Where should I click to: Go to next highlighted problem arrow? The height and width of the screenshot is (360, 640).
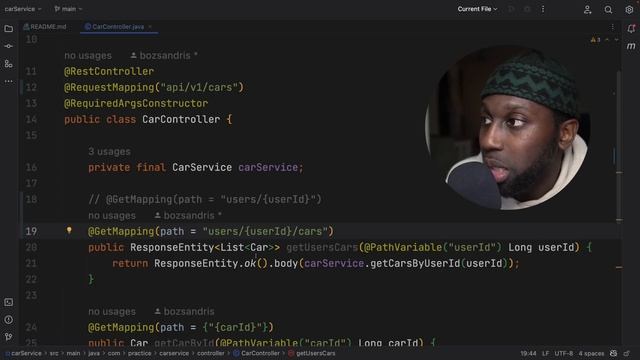pos(616,40)
